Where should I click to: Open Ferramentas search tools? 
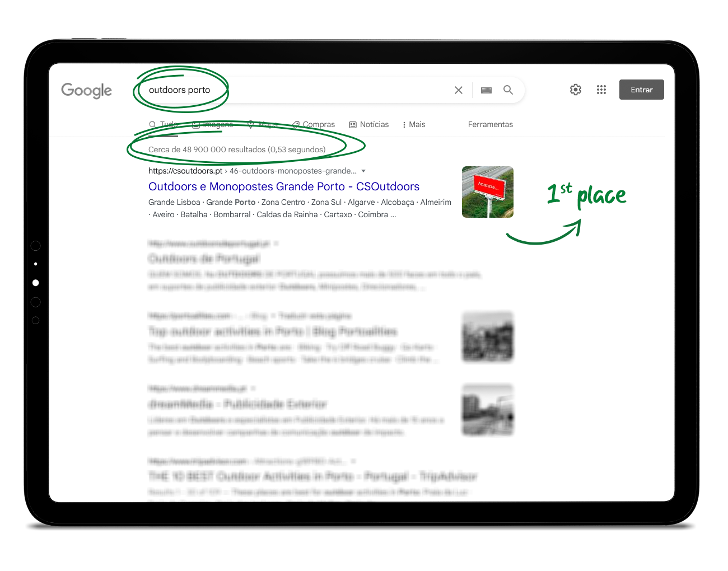click(x=491, y=124)
